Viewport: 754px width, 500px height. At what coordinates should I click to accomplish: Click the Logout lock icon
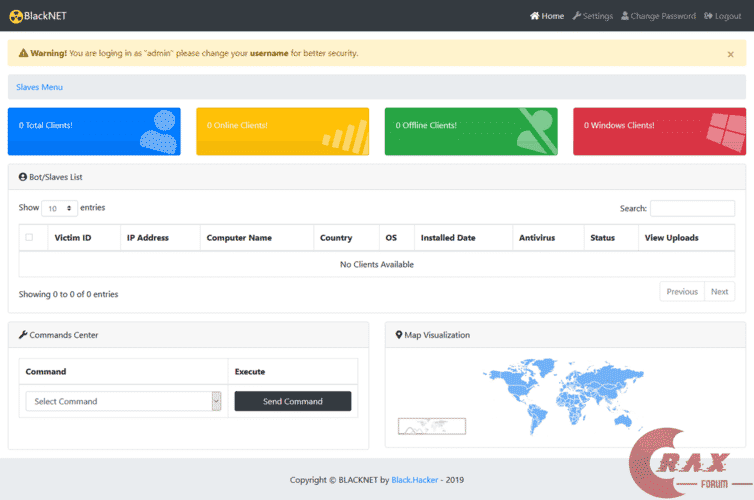[x=708, y=16]
